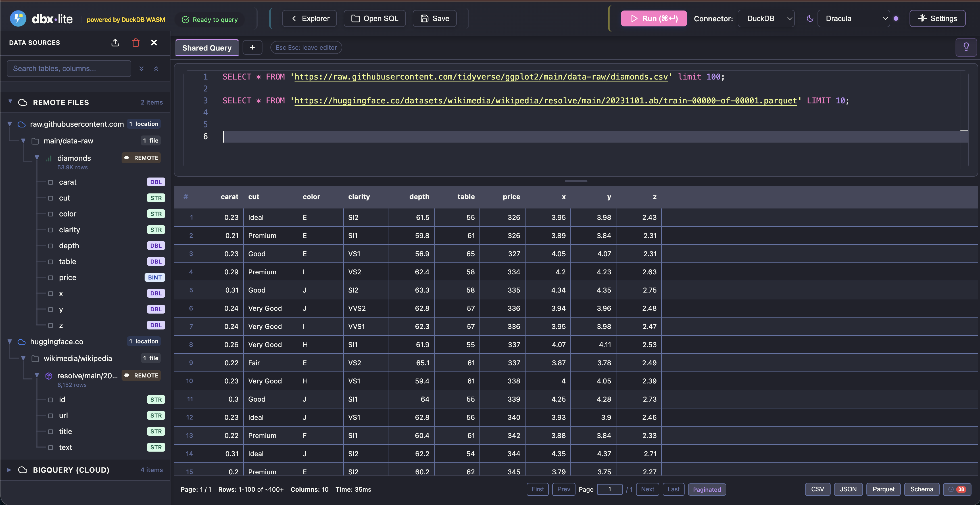The width and height of the screenshot is (980, 505).
Task: Click the STR type badge for cut
Action: coord(156,198)
